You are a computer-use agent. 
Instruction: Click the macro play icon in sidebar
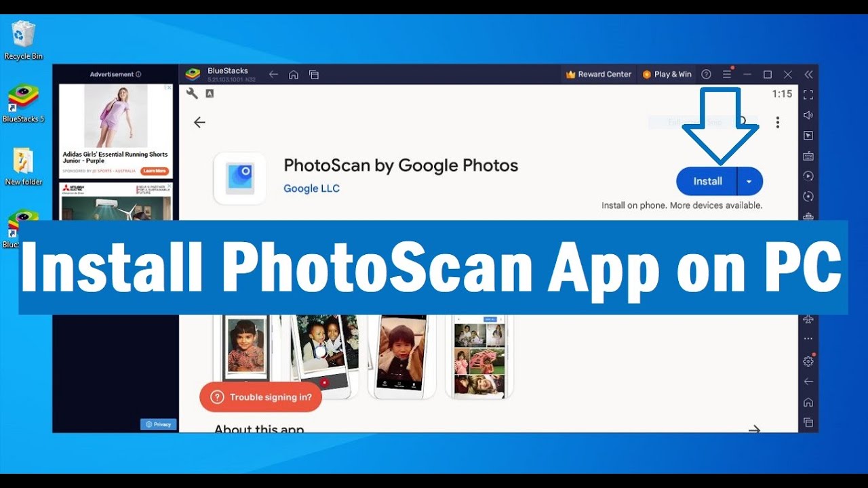pos(808,176)
